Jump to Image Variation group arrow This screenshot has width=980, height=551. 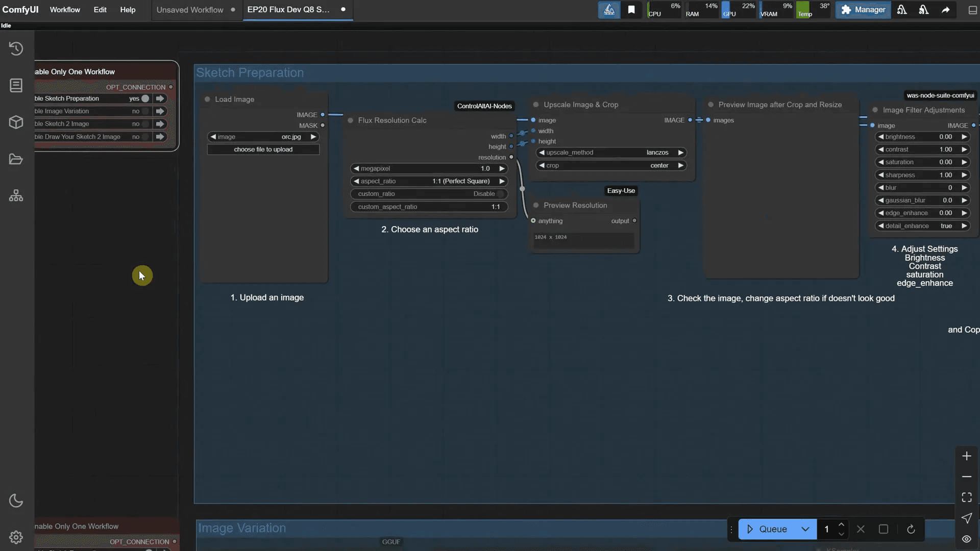click(x=160, y=111)
